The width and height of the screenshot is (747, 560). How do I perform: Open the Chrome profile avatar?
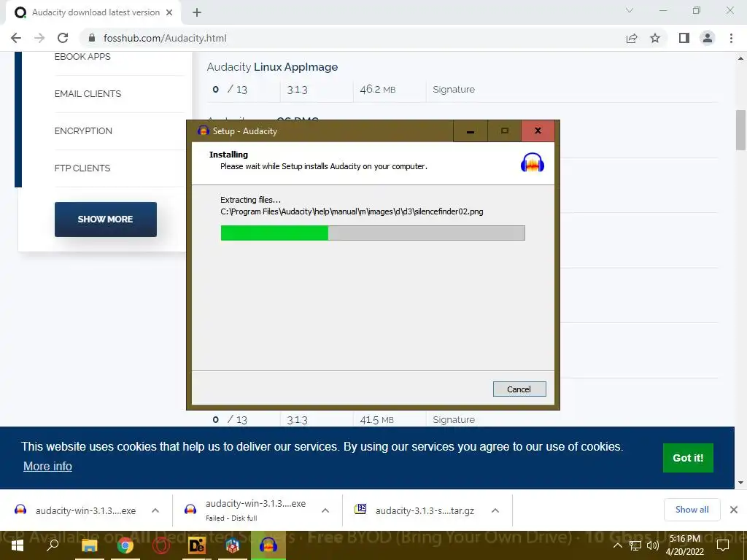(x=708, y=38)
